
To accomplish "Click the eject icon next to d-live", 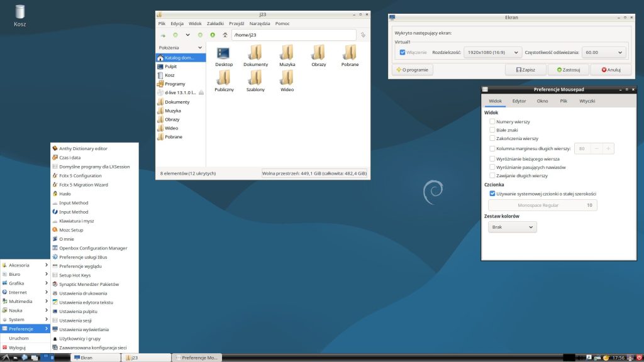I will click(x=201, y=93).
